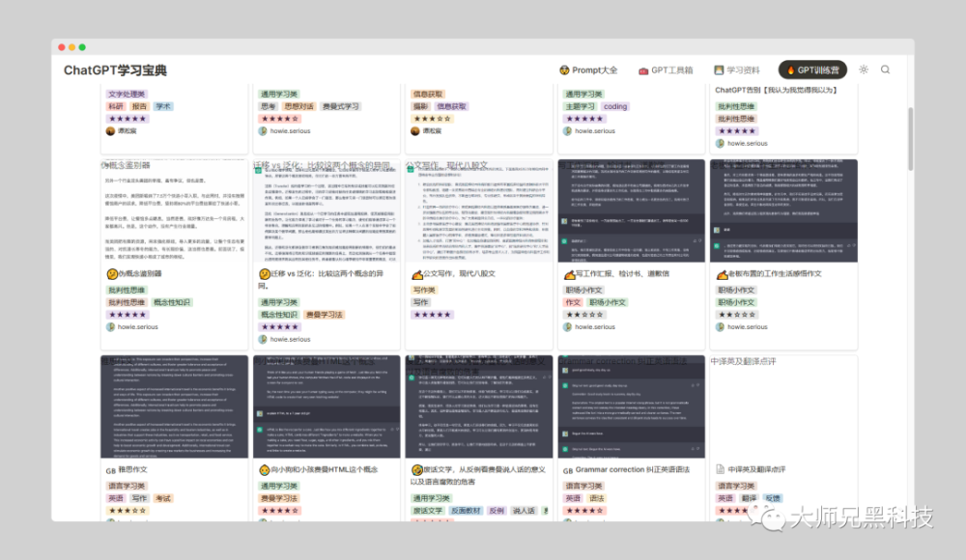Click the page's vertical scrollbar thumb
This screenshot has height=560, width=966.
click(x=911, y=139)
